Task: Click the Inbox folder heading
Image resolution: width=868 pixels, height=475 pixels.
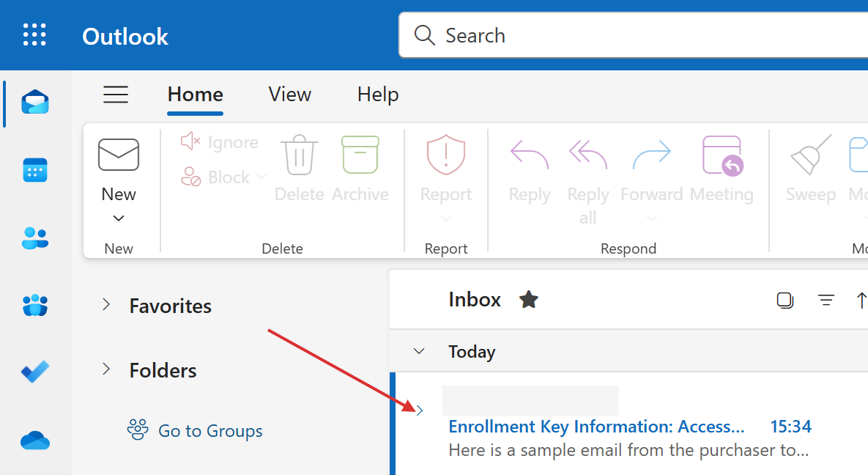Action: point(475,299)
